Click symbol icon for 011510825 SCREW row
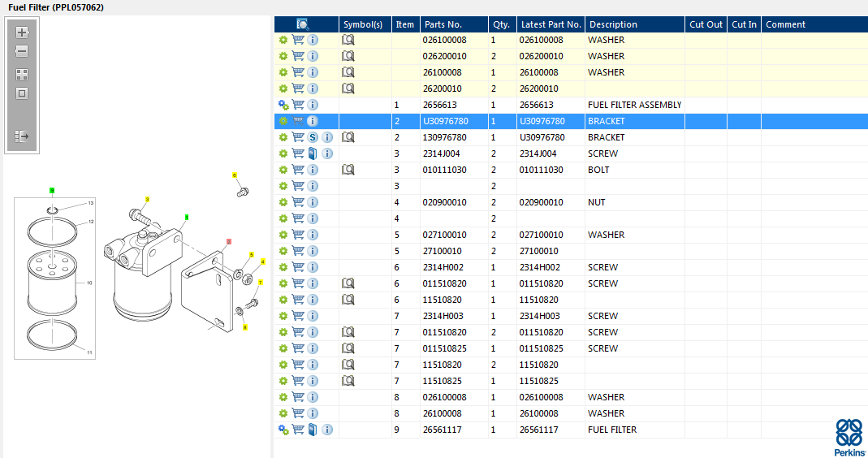868x458 pixels. 348,348
